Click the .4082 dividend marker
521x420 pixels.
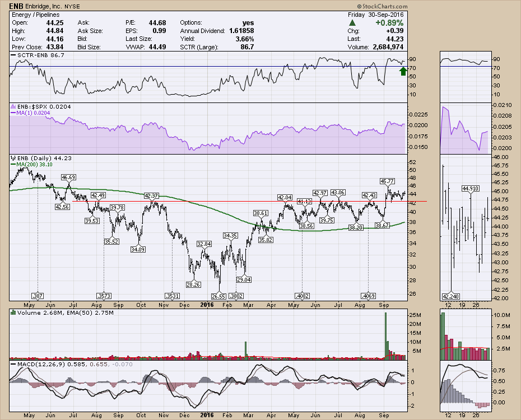(302, 296)
